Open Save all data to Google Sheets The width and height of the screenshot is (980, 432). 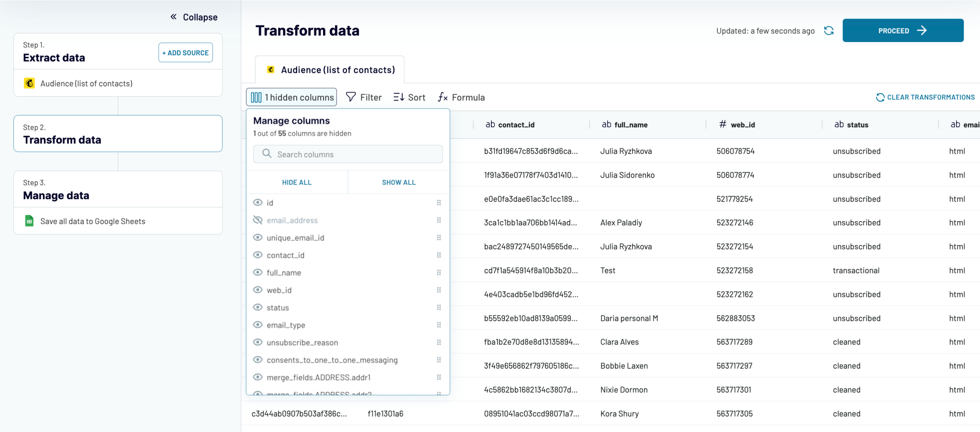coord(118,221)
